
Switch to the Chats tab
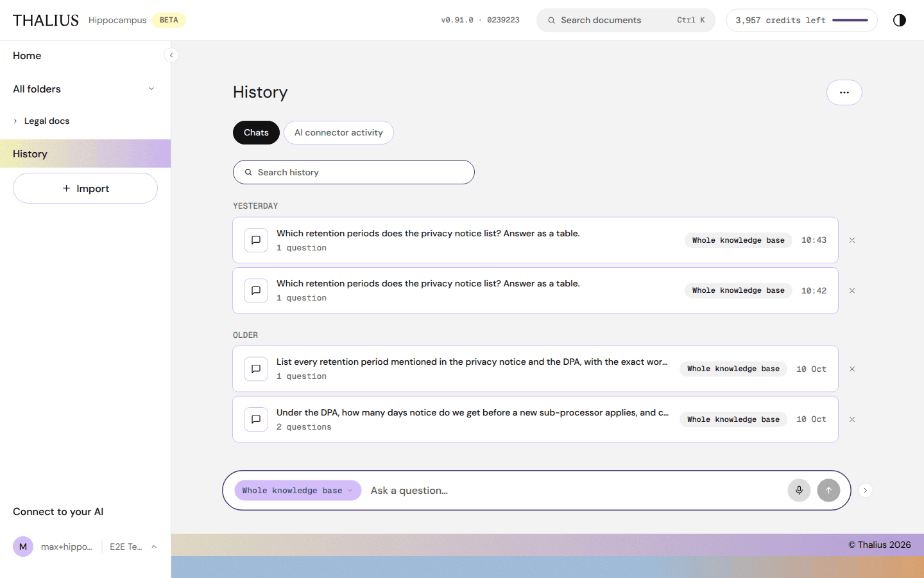click(x=256, y=132)
